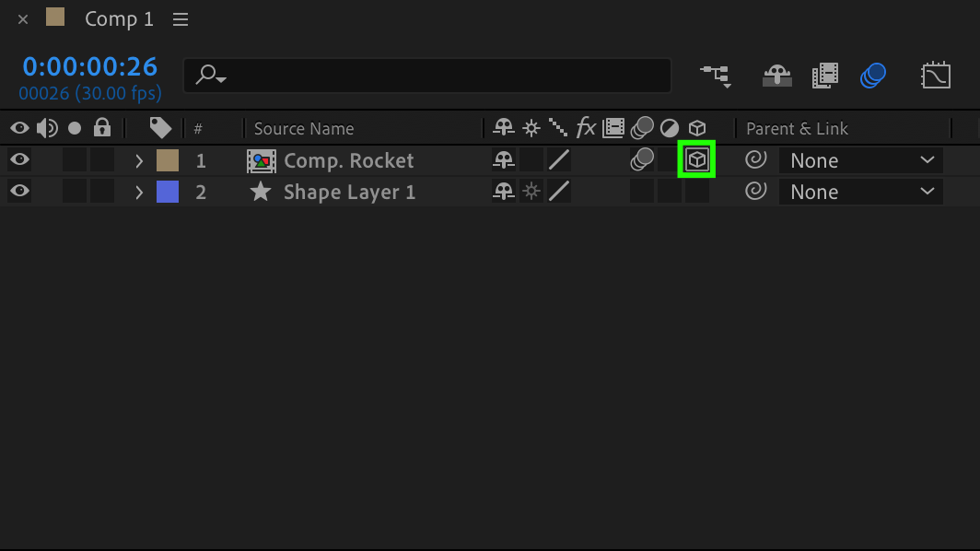The width and height of the screenshot is (980, 551).
Task: Click the 3D Layer switch on Comp. Rocket
Action: tap(697, 160)
